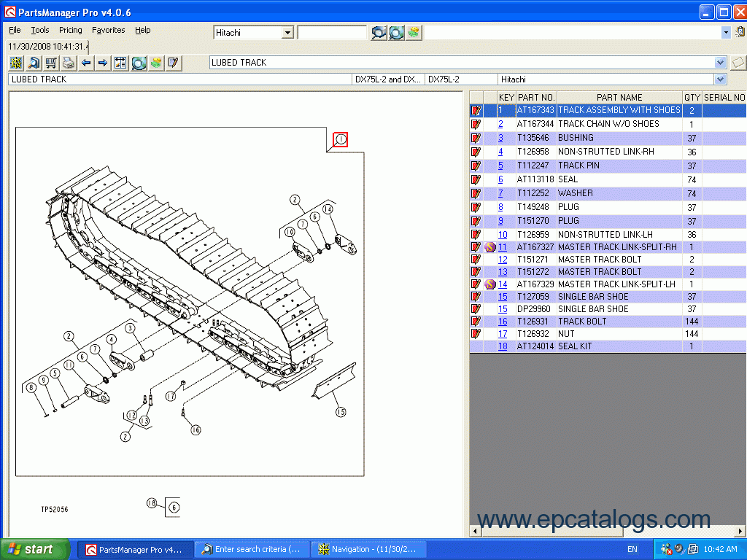This screenshot has height=560, width=747.
Task: Click the note icon on the SEAL row
Action: [476, 179]
